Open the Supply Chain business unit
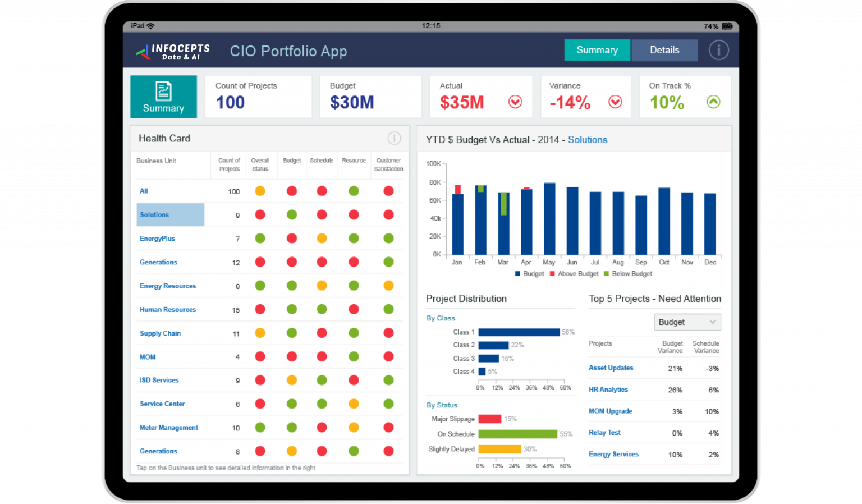The image size is (862, 504). click(160, 333)
